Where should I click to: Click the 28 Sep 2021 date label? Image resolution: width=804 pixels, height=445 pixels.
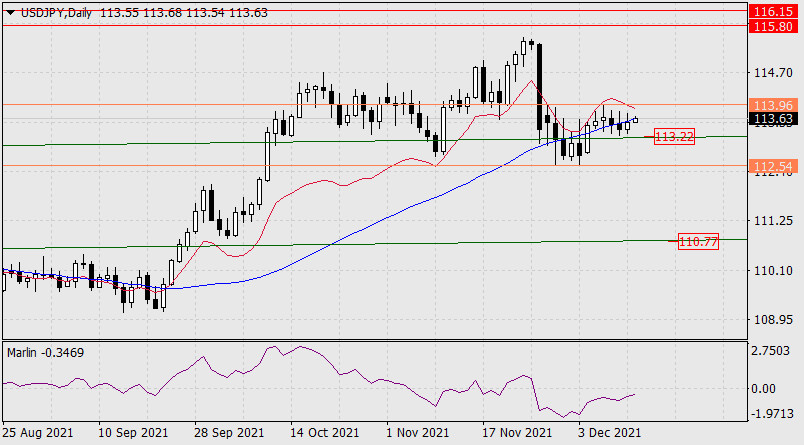coord(229,433)
